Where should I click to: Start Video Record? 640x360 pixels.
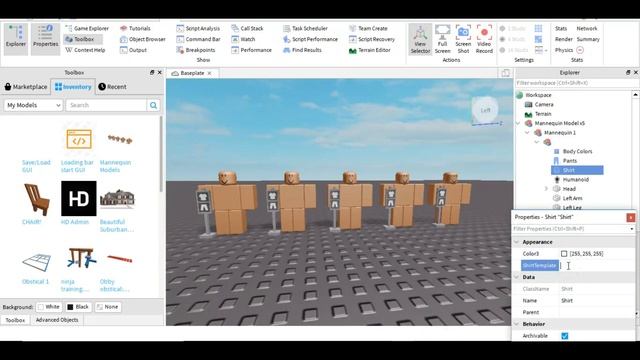(x=484, y=39)
